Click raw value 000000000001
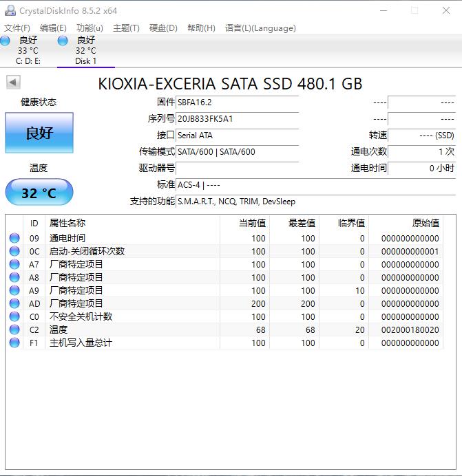The image size is (462, 476). click(410, 252)
